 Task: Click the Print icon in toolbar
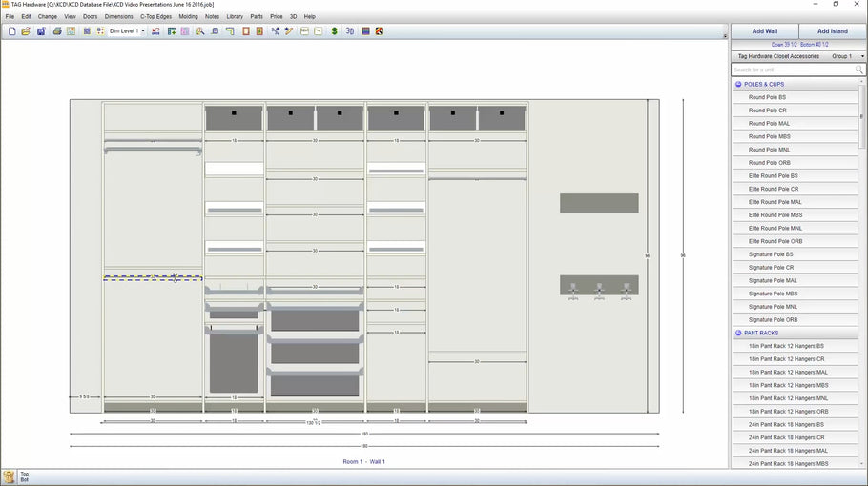click(57, 31)
